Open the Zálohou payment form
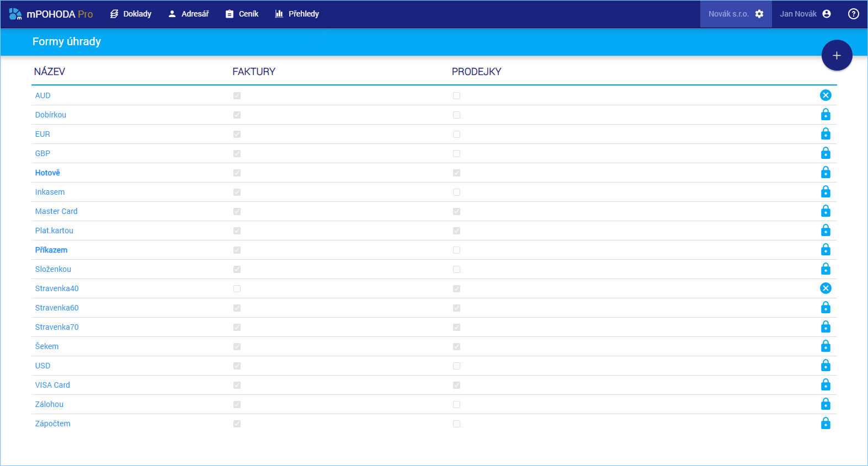 [x=49, y=404]
